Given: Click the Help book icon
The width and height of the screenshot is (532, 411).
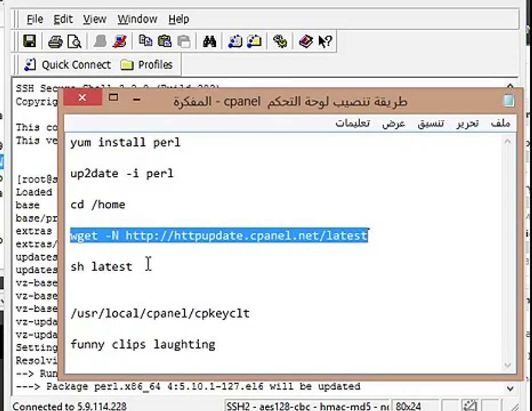Looking at the screenshot, I should click(x=306, y=42).
